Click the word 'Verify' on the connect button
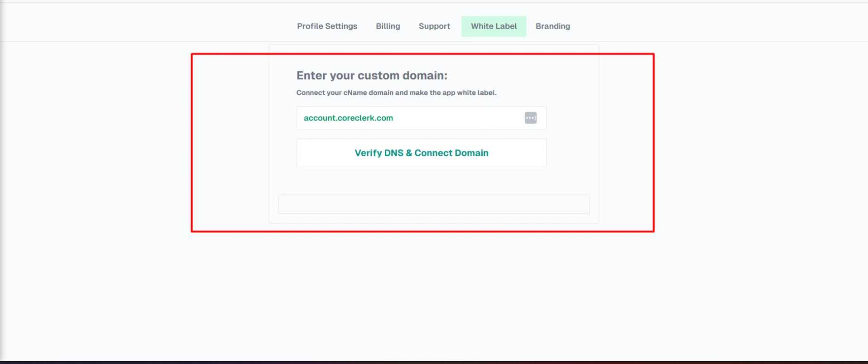Viewport: 868px width, 364px height. pos(368,153)
